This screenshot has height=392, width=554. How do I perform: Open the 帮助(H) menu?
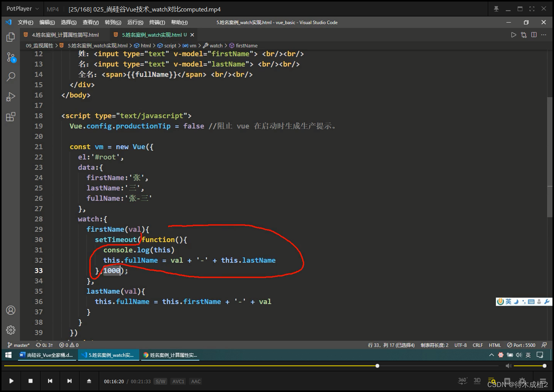(179, 22)
